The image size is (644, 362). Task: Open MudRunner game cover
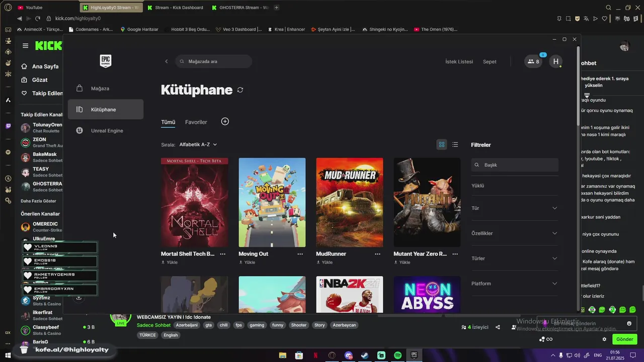coord(350,203)
